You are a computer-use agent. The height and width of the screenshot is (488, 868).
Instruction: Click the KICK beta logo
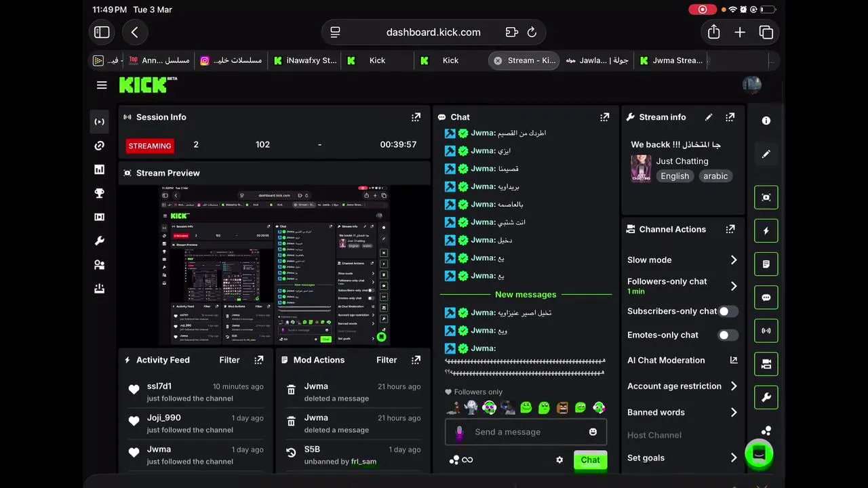coord(148,85)
